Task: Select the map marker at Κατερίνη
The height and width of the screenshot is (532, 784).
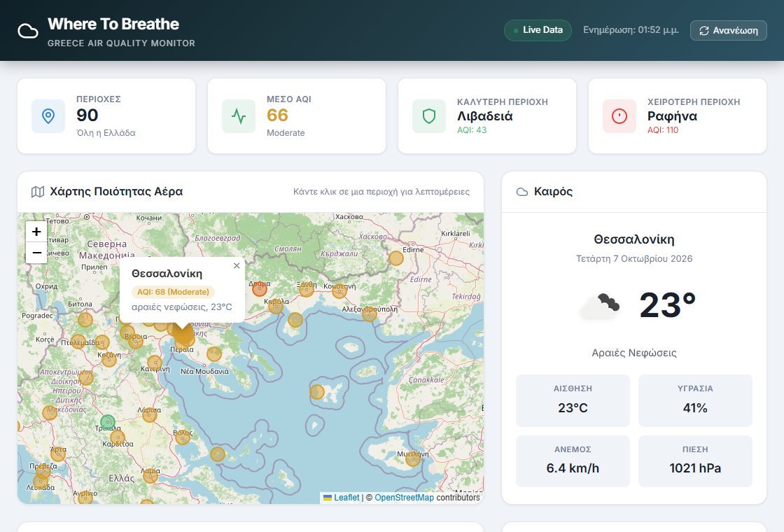Action: 155,363
